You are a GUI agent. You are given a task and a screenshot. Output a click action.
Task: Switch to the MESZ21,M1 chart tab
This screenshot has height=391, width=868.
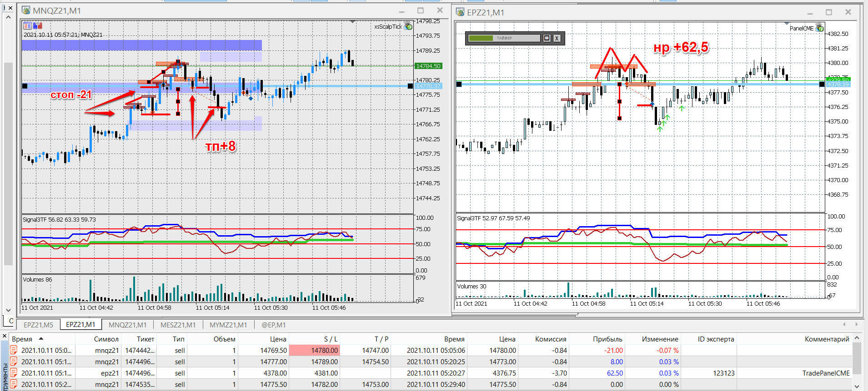[178, 325]
